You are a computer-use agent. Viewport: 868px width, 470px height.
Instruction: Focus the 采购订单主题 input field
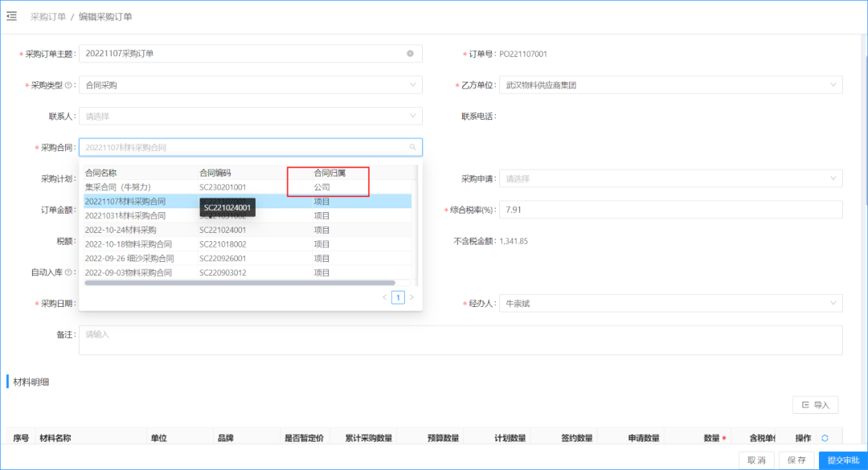pos(251,54)
